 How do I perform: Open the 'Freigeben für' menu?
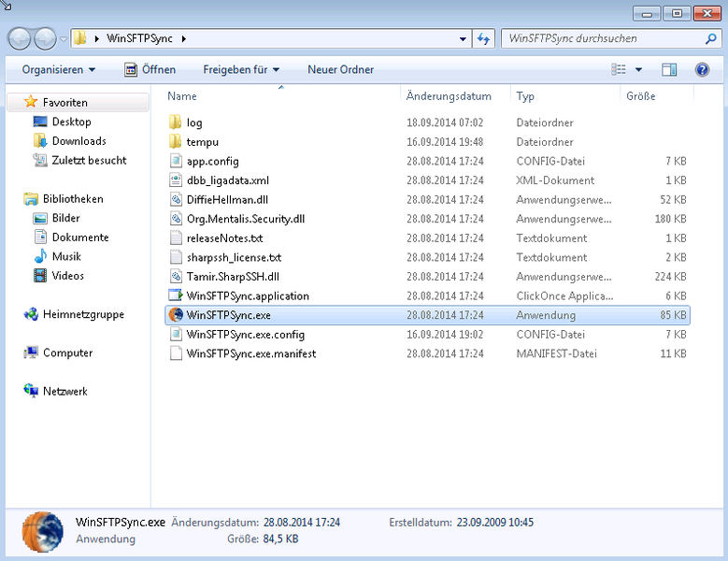tap(241, 70)
